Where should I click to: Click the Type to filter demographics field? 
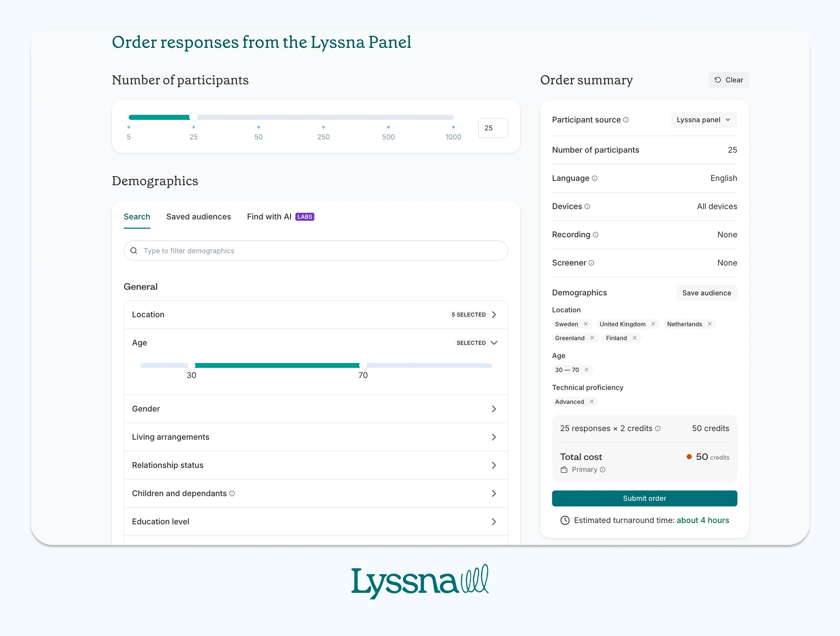316,250
